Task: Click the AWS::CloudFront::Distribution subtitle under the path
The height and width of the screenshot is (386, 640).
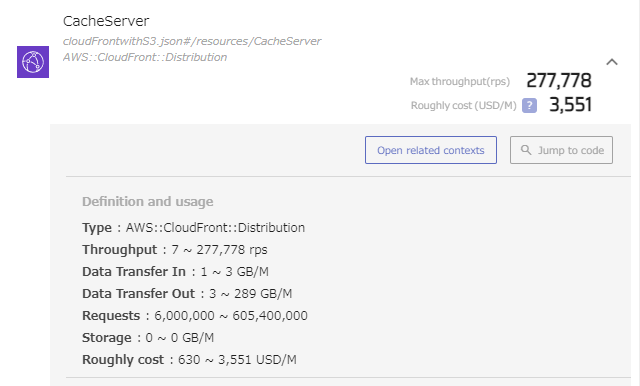Action: 145,57
